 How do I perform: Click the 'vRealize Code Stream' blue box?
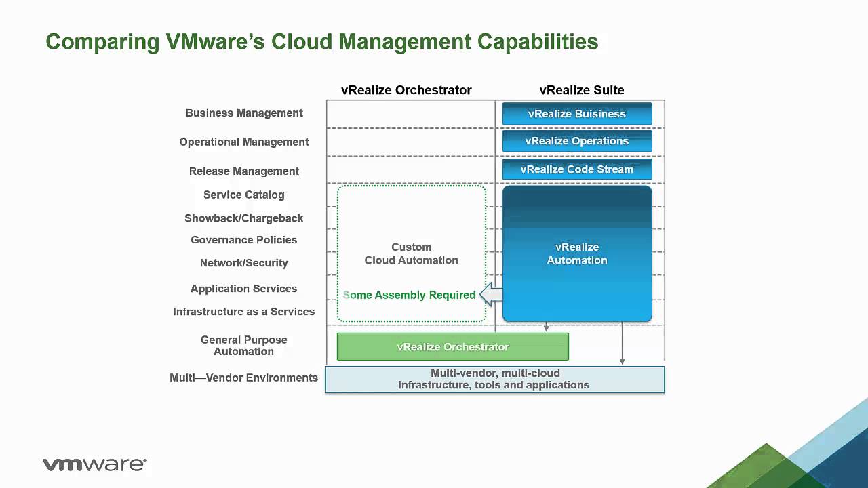pos(577,169)
